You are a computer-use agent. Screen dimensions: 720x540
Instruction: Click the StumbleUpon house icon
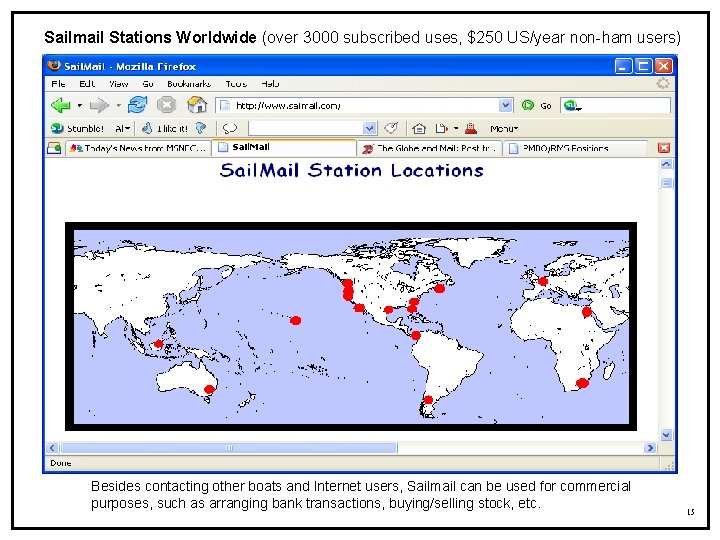click(x=419, y=129)
